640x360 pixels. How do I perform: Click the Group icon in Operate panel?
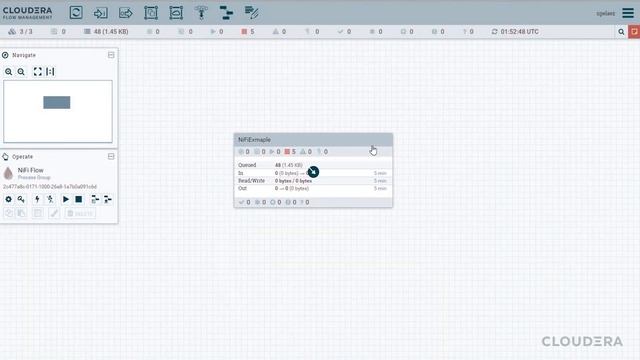tap(37, 213)
